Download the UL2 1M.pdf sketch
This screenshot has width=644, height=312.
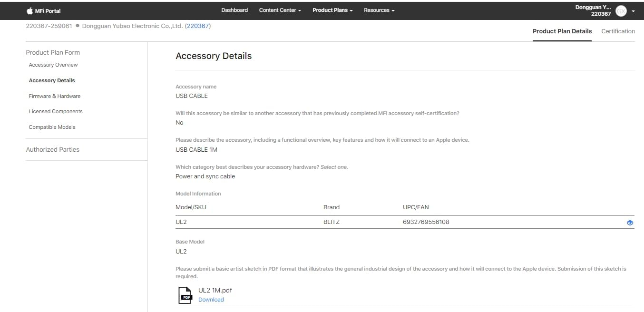tap(211, 299)
